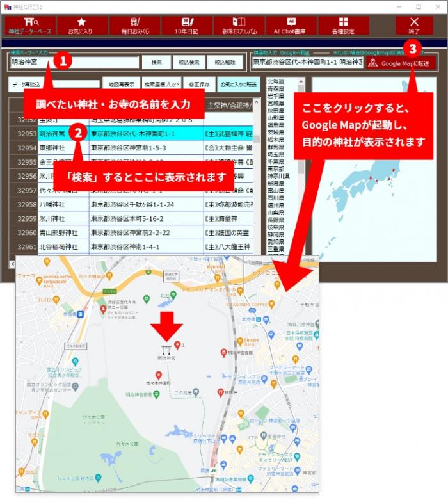Click deity cell 《主》八大龍王神
Viewport: 448px width, 500px height.
pos(228,246)
